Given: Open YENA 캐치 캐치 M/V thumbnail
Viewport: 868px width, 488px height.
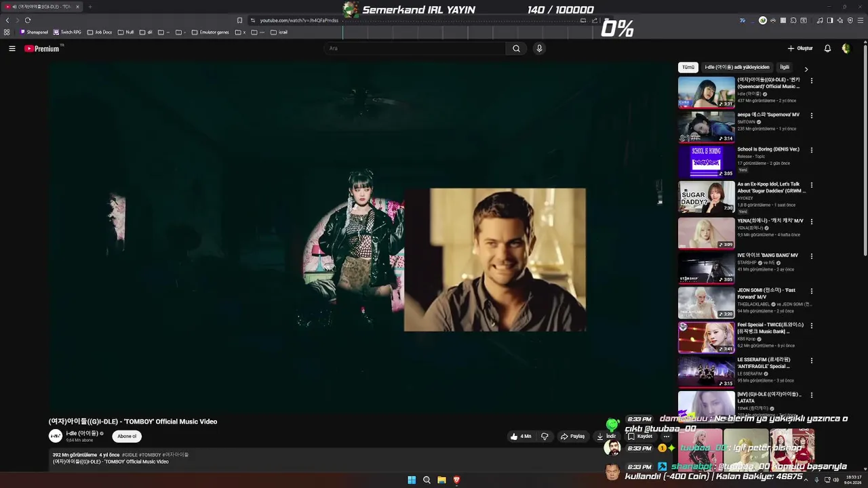Looking at the screenshot, I should tap(706, 232).
